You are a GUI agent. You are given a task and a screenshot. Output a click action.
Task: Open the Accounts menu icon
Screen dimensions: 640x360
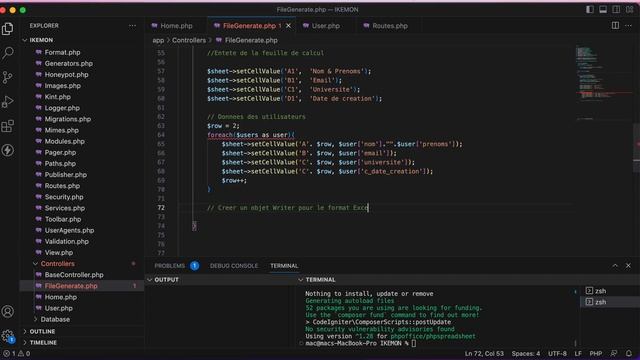(8, 311)
